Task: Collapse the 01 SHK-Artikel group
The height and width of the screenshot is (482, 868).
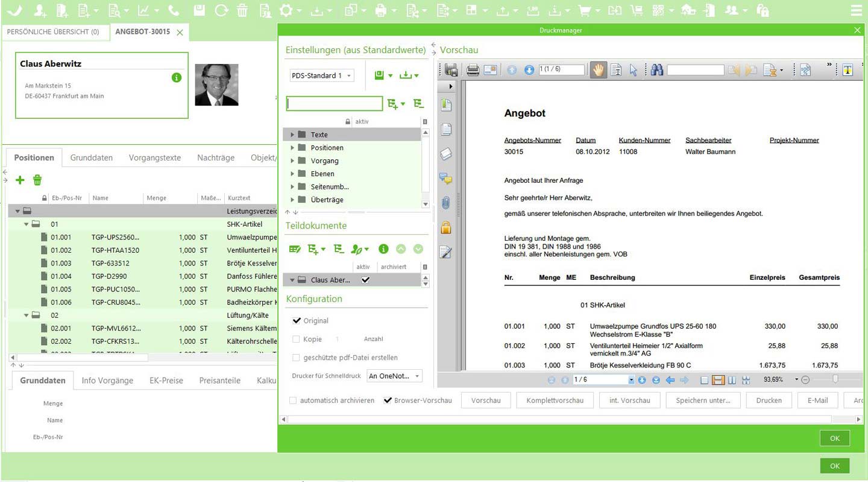Action: click(27, 224)
